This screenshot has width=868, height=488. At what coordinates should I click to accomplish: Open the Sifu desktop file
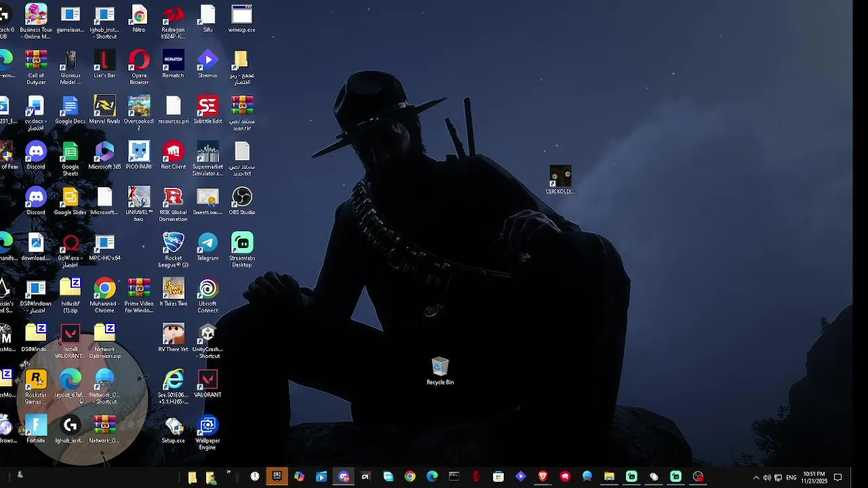208,18
